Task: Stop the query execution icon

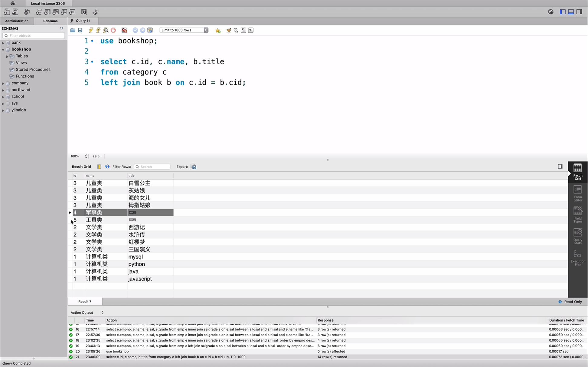Action: pyautogui.click(x=113, y=30)
